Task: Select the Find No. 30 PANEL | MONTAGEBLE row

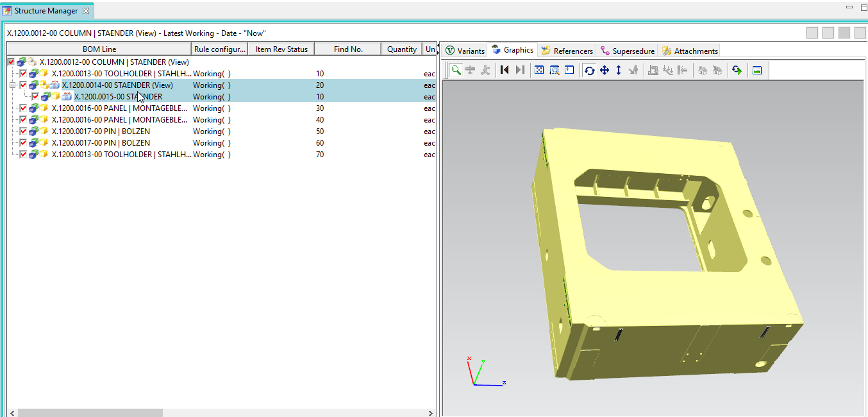Action: tap(119, 108)
